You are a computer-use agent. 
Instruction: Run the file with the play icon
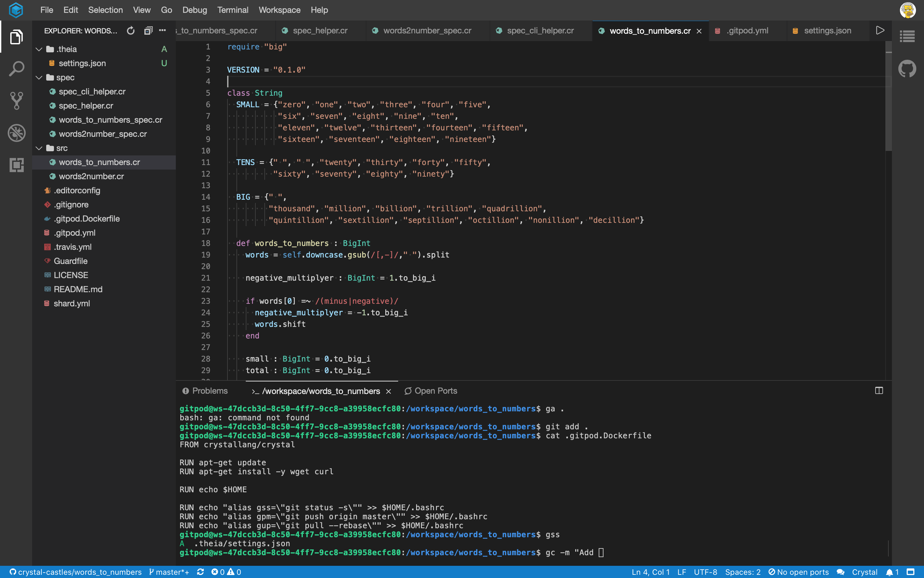coord(880,31)
